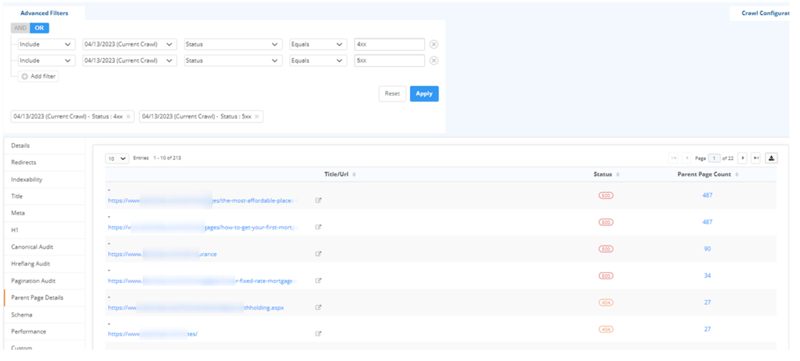Open how-to-get-your-first-mort URL link

click(203, 227)
